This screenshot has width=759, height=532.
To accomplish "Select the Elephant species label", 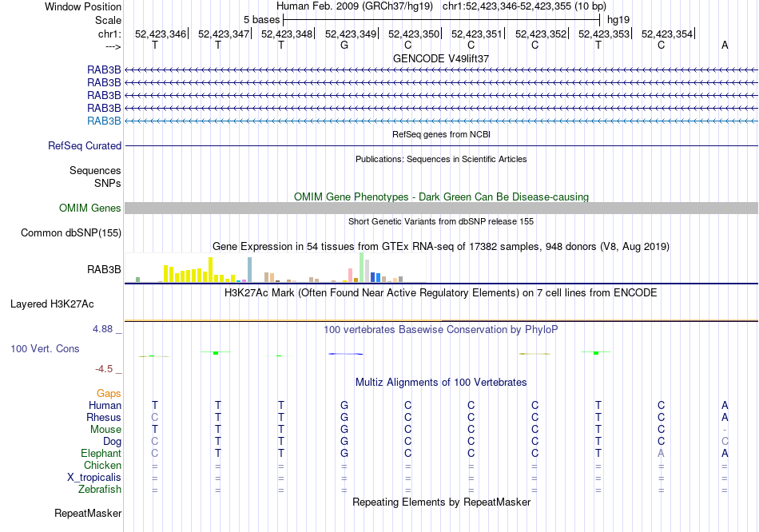I will point(101,453).
